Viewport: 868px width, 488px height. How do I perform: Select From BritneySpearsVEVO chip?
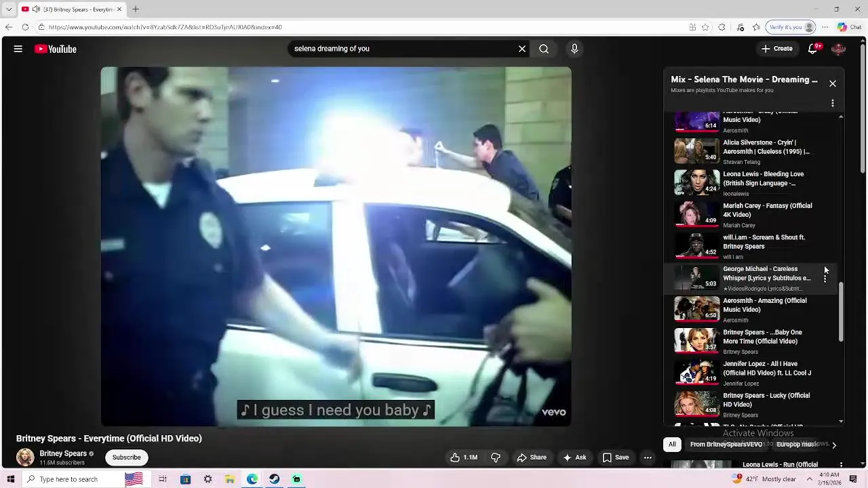[x=726, y=445]
